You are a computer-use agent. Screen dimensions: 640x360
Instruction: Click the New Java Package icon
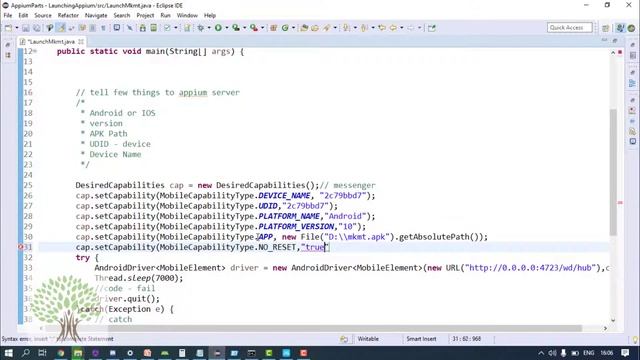tap(273, 28)
